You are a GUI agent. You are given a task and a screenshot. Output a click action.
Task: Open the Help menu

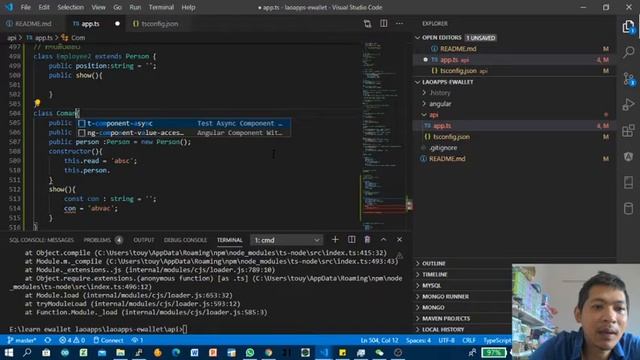tap(188, 7)
